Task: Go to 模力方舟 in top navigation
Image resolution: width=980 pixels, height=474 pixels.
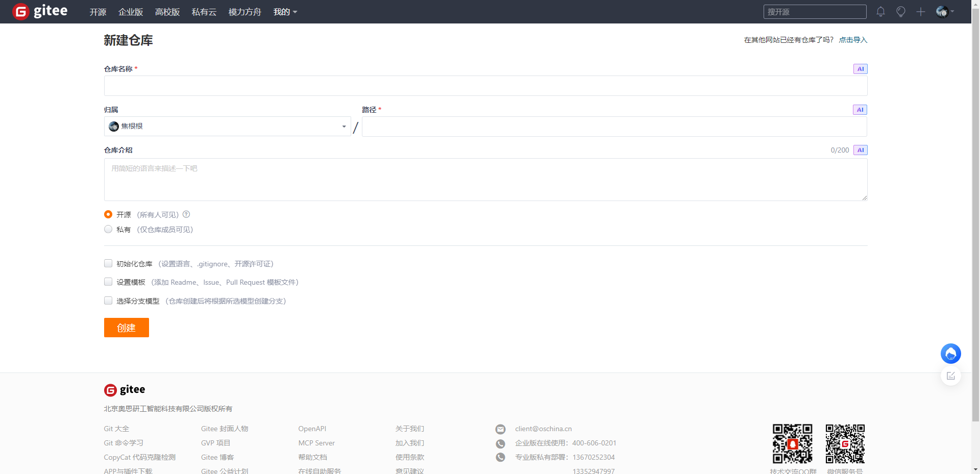Action: tap(245, 12)
